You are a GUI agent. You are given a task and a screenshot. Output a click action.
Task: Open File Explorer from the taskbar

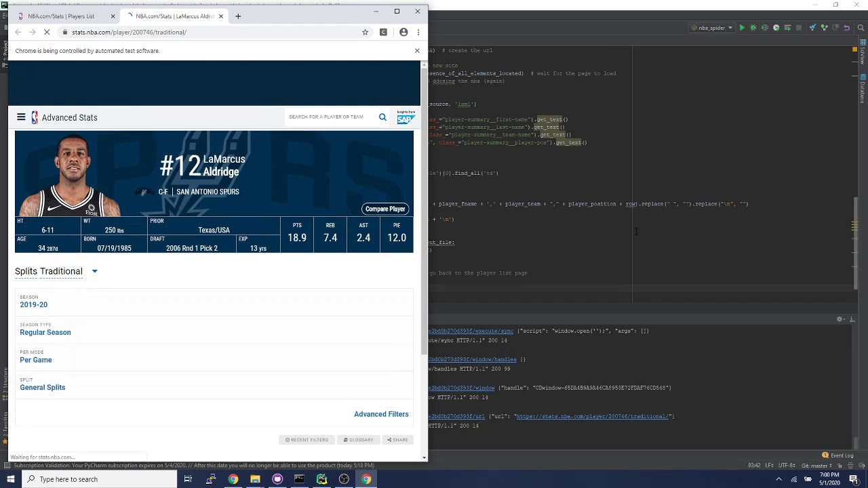click(x=255, y=479)
